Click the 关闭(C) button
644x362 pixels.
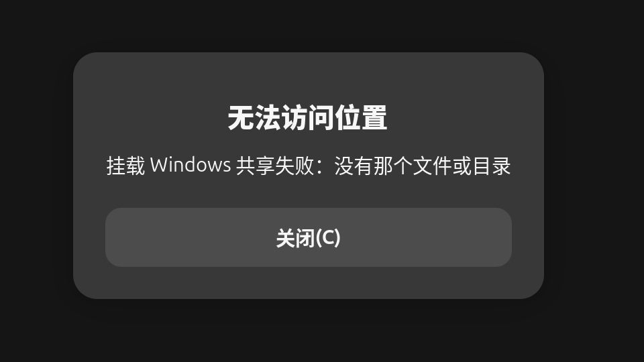(309, 237)
